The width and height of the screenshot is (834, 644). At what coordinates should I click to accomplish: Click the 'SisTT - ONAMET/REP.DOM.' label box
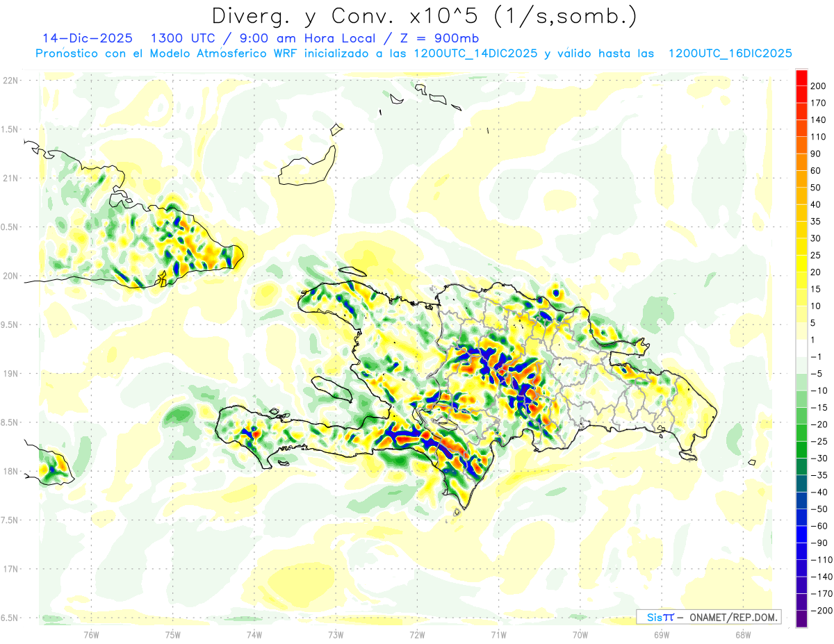(708, 617)
